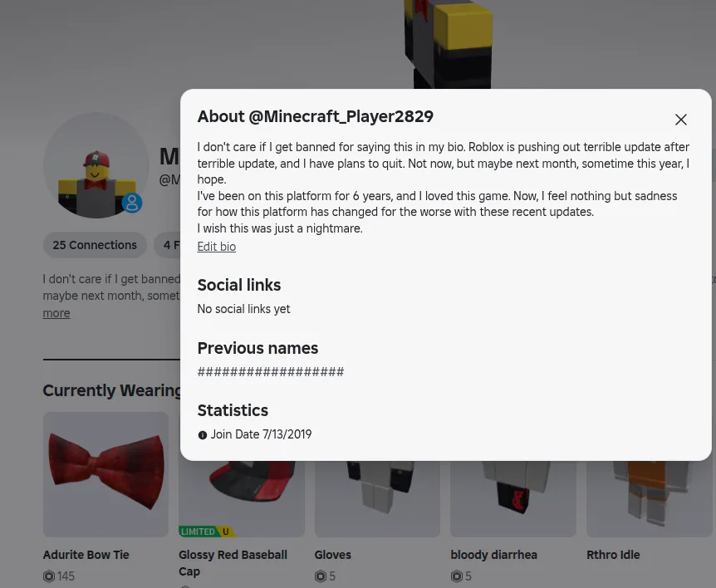Click the Gloves item name
This screenshot has width=716, height=588.
[332, 555]
